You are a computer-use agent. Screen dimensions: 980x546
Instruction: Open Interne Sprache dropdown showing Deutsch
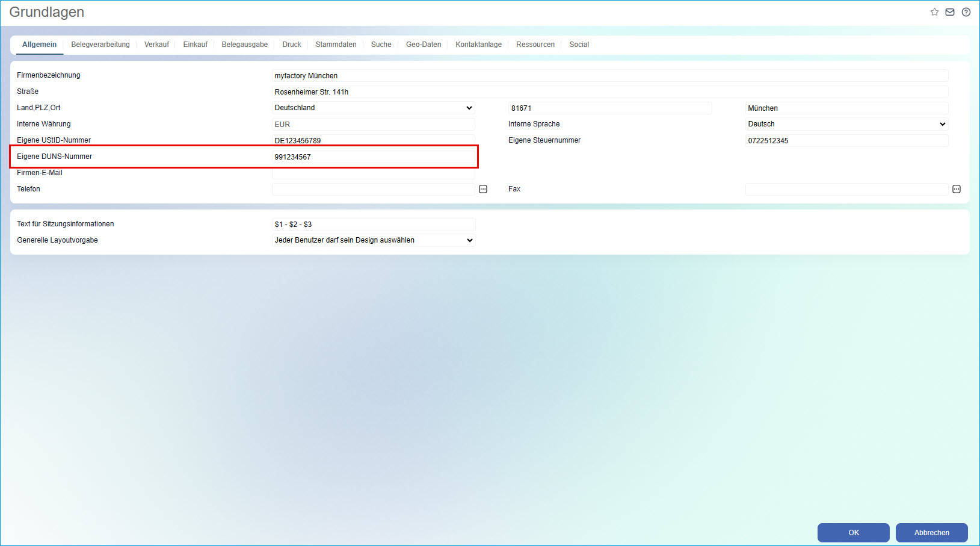point(847,124)
